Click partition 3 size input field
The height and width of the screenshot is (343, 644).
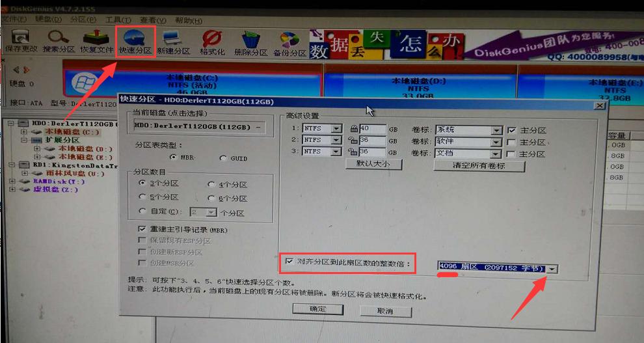point(373,152)
